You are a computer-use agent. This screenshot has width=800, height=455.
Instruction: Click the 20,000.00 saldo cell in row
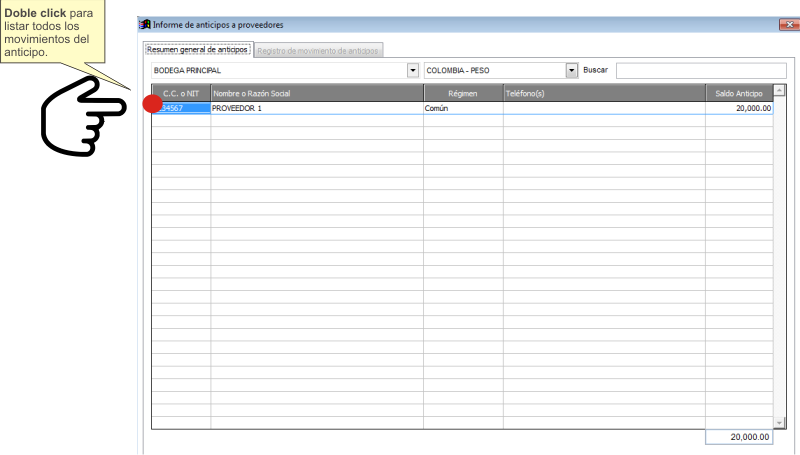click(x=739, y=108)
